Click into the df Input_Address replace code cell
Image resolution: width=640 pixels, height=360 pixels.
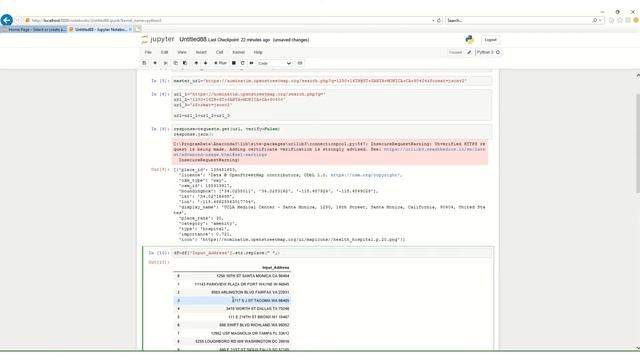tap(331, 253)
